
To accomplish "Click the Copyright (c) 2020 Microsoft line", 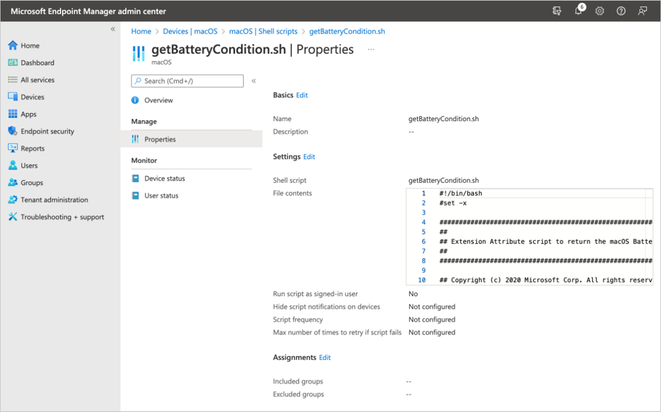I will [x=545, y=280].
